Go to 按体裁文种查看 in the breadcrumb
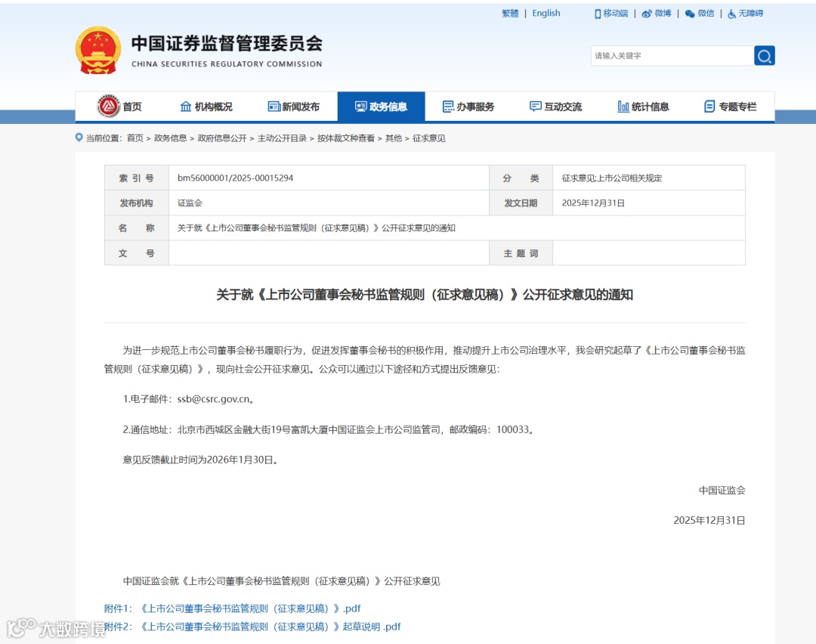Screen dimensions: 816x644 point(346,138)
